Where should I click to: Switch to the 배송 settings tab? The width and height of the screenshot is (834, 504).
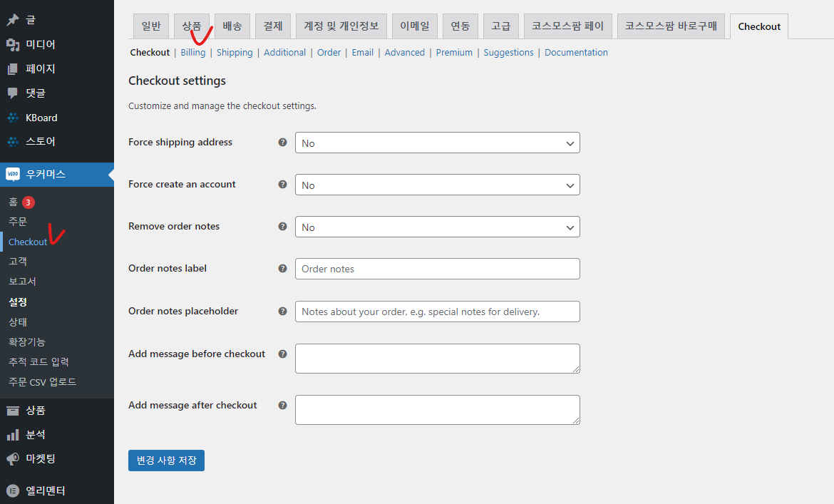[x=232, y=26]
